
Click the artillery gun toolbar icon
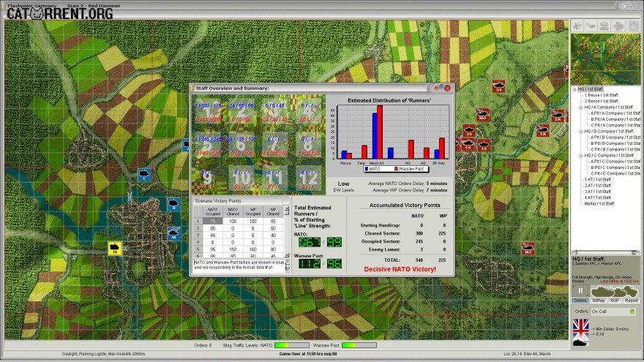pyautogui.click(x=591, y=26)
